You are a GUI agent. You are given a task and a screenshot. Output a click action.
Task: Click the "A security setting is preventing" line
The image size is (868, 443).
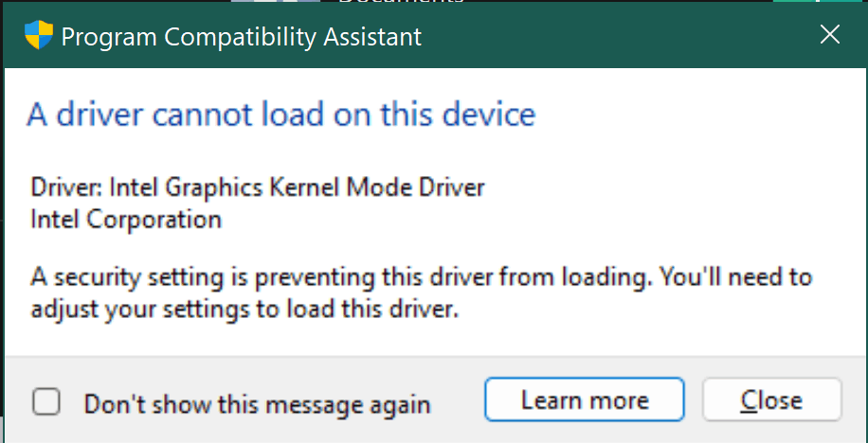421,276
